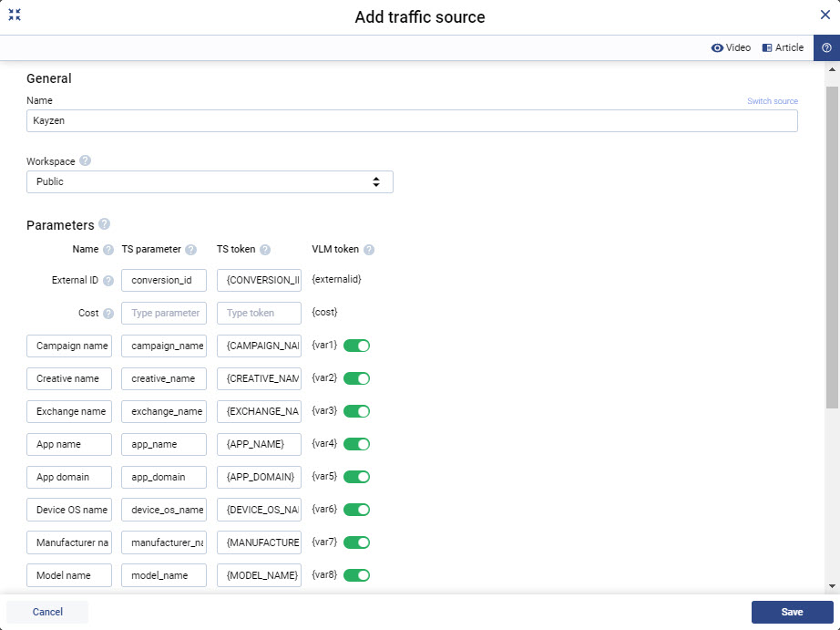The width and height of the screenshot is (840, 630).
Task: Click the help question mark button in toolbar
Action: (826, 48)
